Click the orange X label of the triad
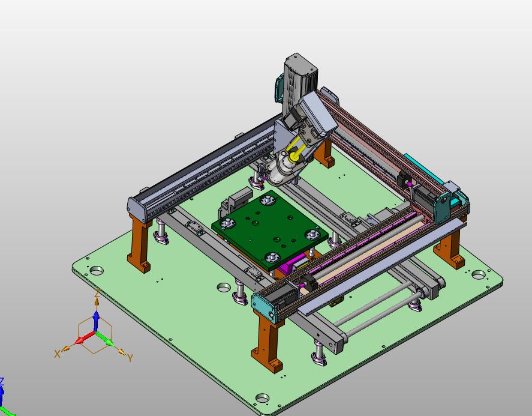532x416 pixels. coord(57,354)
